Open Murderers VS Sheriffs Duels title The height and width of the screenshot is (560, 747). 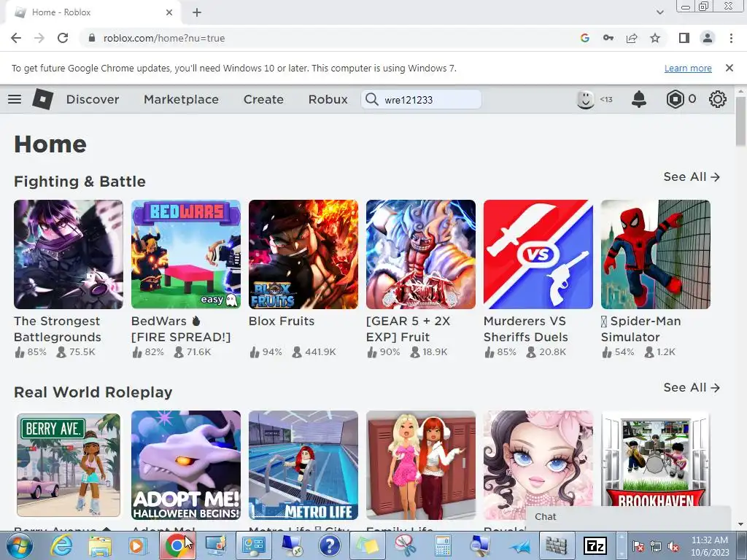pyautogui.click(x=525, y=329)
